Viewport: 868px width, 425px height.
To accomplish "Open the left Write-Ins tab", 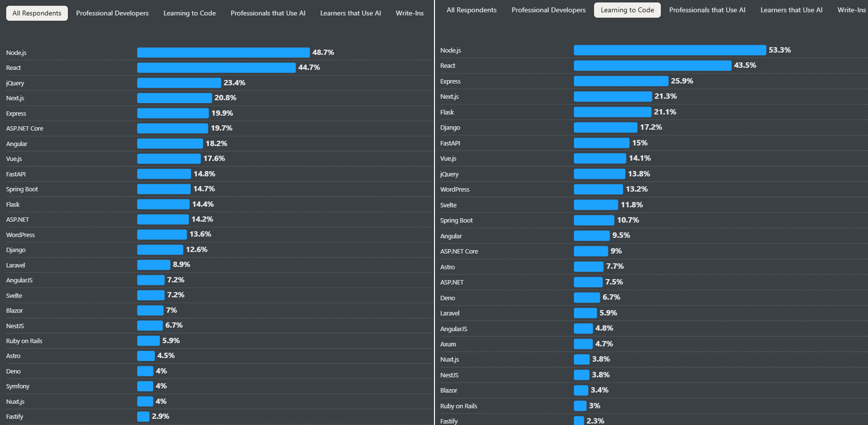I will [409, 13].
